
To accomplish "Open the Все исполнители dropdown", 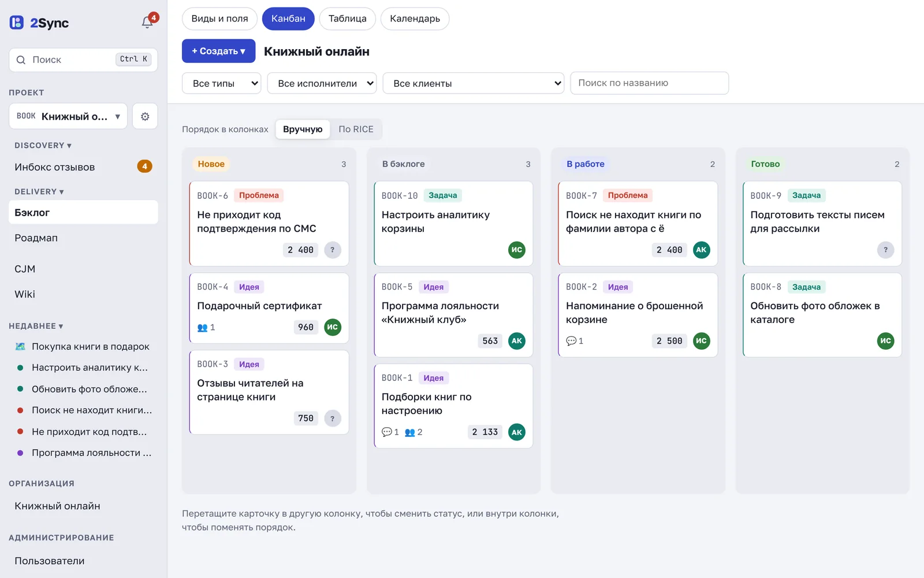I will point(322,83).
